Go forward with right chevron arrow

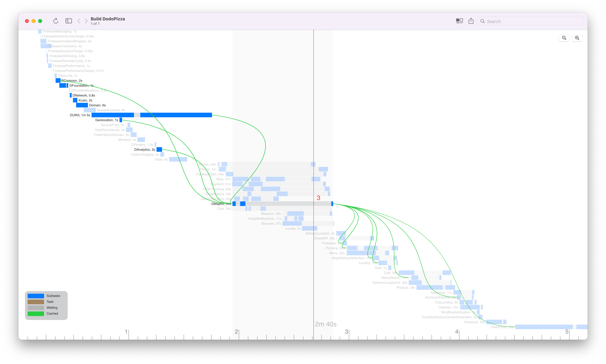pyautogui.click(x=86, y=21)
